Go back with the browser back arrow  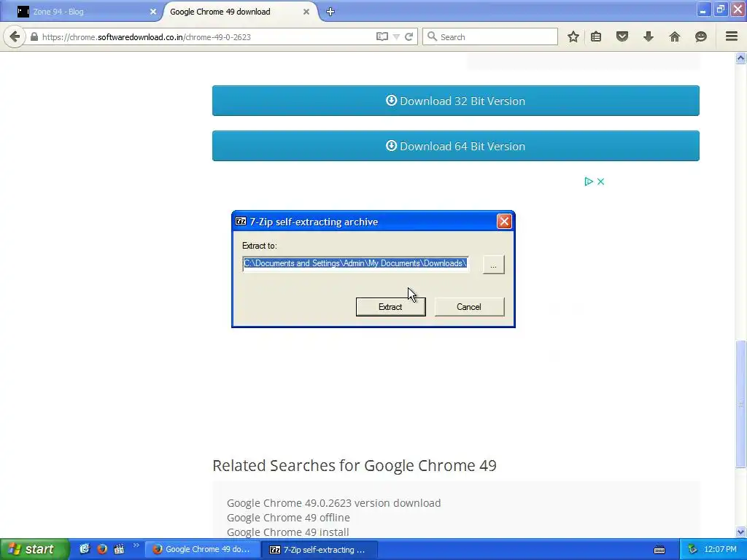click(x=15, y=36)
